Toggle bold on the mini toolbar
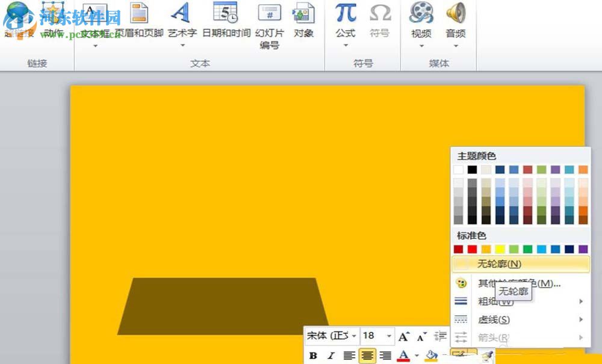Viewport: 602px width, 364px height. [x=314, y=355]
